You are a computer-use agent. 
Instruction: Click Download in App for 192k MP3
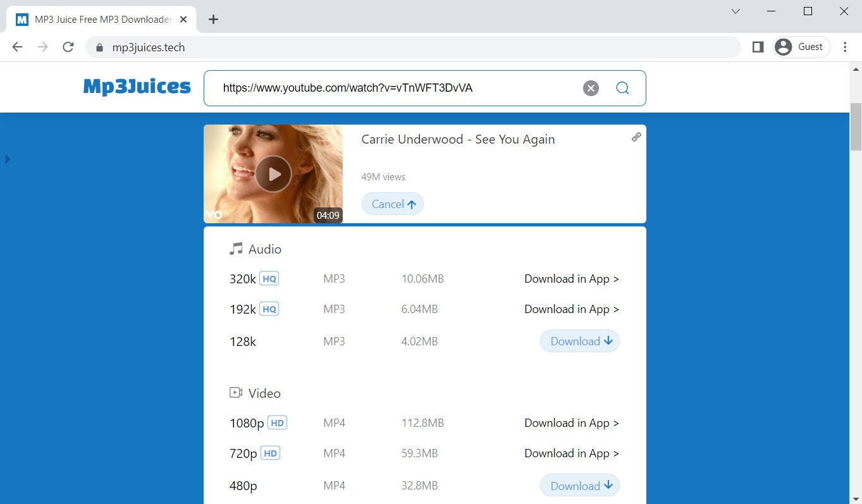(x=572, y=309)
